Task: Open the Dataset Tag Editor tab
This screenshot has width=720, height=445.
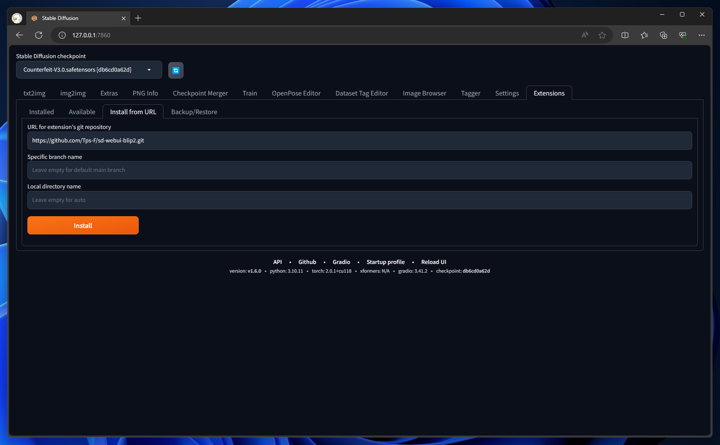Action: tap(361, 93)
